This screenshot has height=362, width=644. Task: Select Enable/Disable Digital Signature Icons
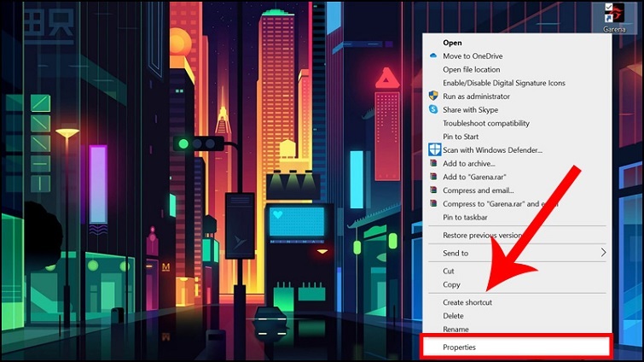coord(503,83)
